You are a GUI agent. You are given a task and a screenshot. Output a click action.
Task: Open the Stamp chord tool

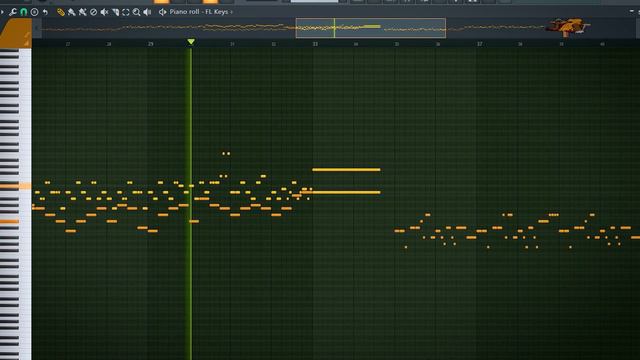(x=34, y=12)
